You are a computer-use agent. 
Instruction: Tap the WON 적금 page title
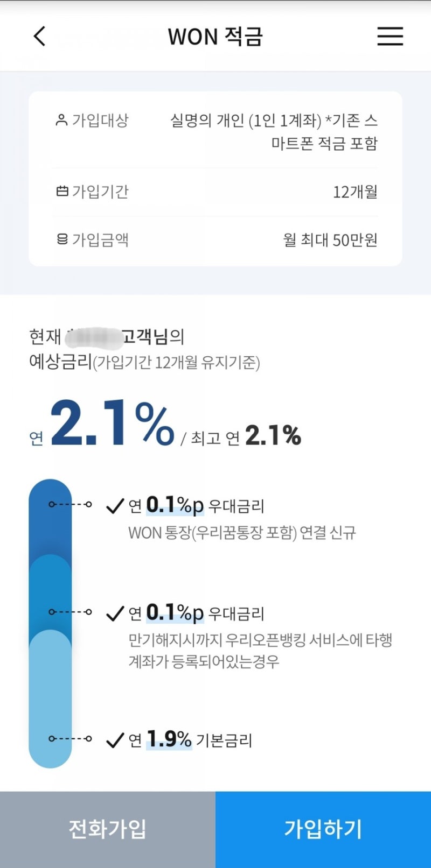pyautogui.click(x=215, y=37)
